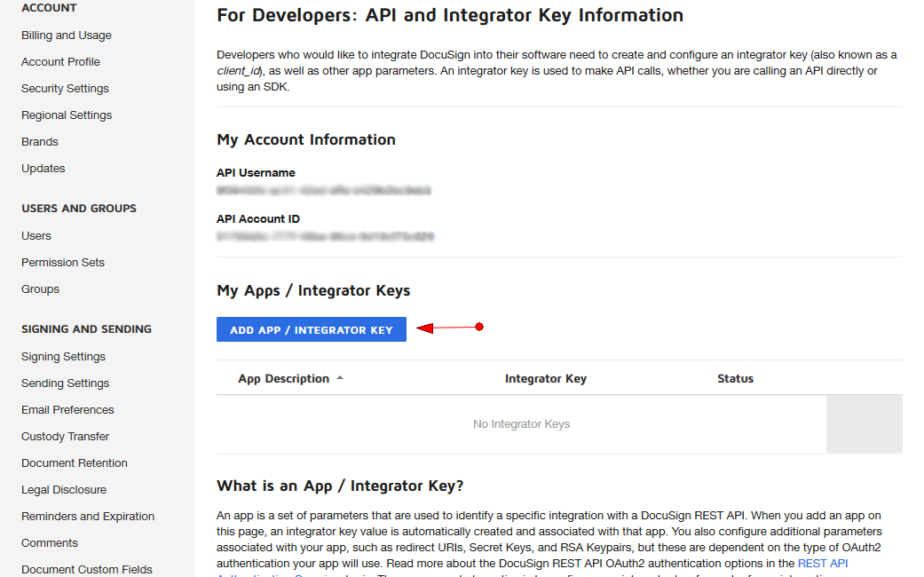924x577 pixels.
Task: Follow the REST API link
Action: (x=822, y=564)
